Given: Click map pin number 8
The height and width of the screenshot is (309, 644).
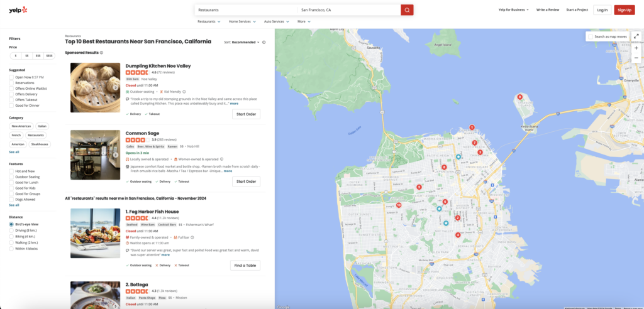Looking at the screenshot, I should (444, 167).
